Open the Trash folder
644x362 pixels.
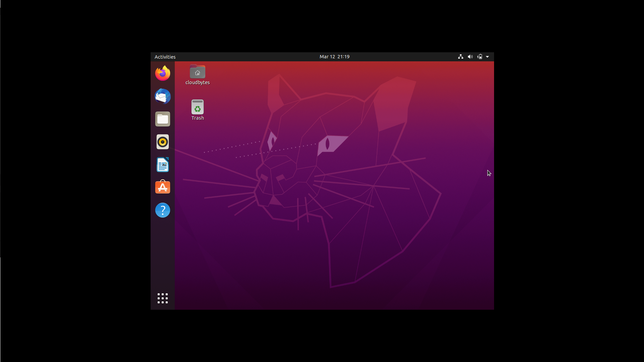pos(198,110)
